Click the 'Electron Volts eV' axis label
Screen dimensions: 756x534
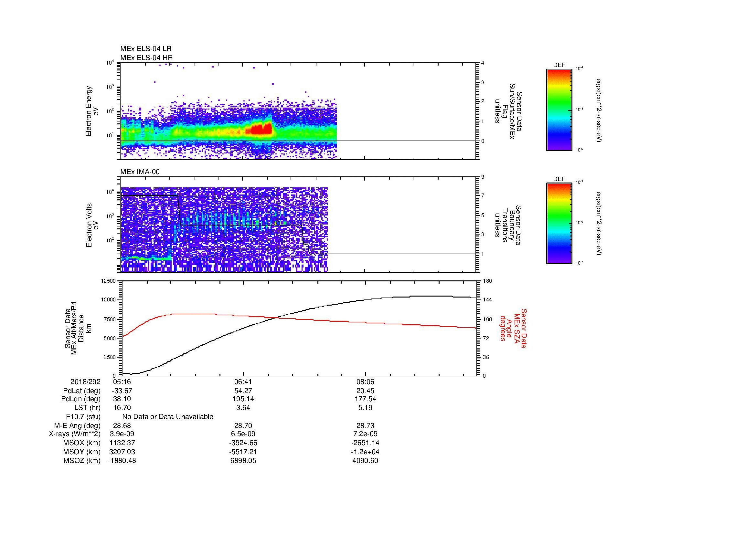(92, 225)
